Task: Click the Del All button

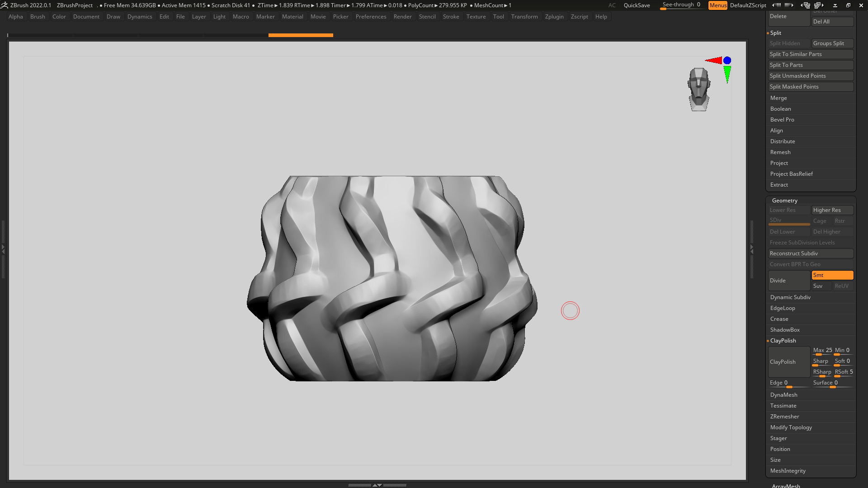Action: coord(832,22)
